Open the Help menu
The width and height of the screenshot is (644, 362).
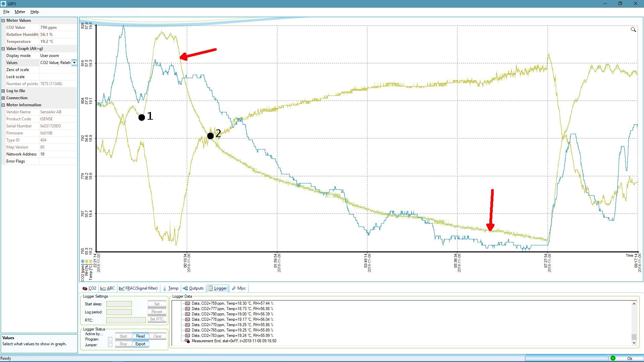tap(35, 12)
